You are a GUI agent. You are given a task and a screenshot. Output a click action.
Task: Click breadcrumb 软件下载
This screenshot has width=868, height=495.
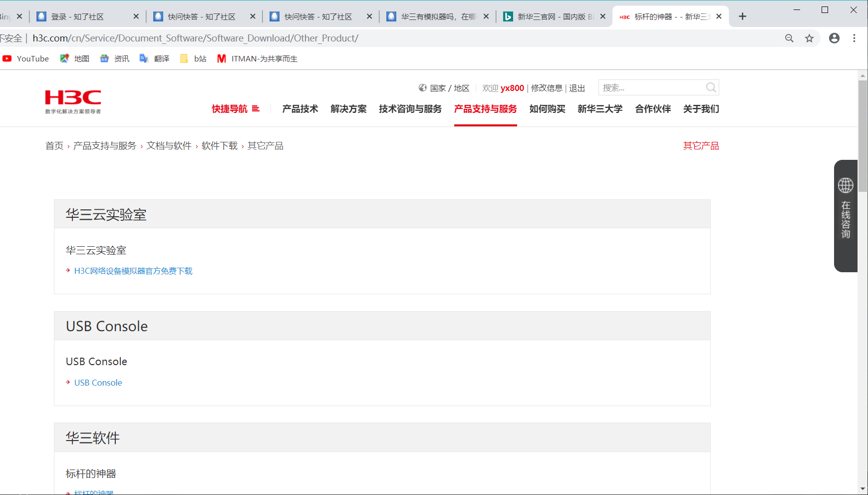coord(220,146)
